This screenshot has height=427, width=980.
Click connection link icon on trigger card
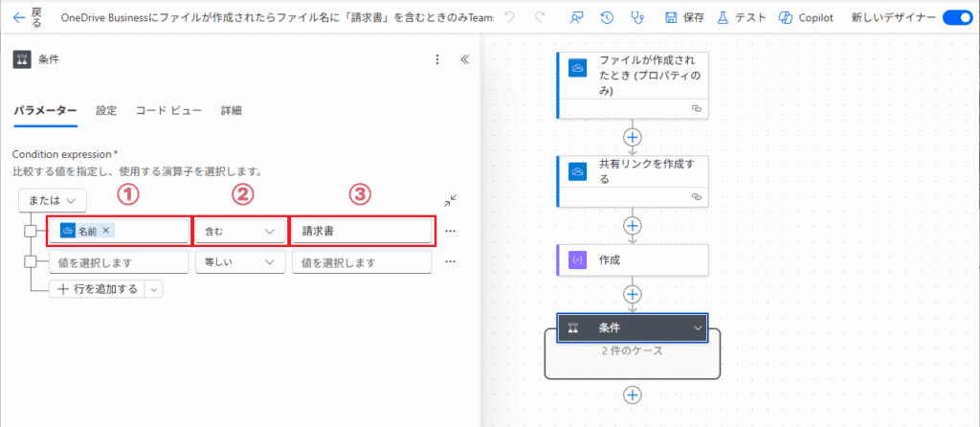coord(697,108)
